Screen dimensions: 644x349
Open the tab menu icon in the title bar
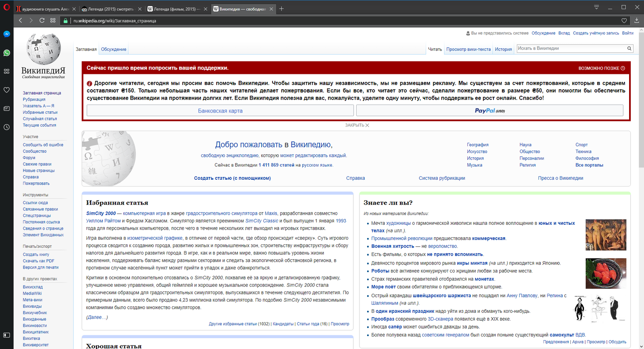(x=597, y=7)
